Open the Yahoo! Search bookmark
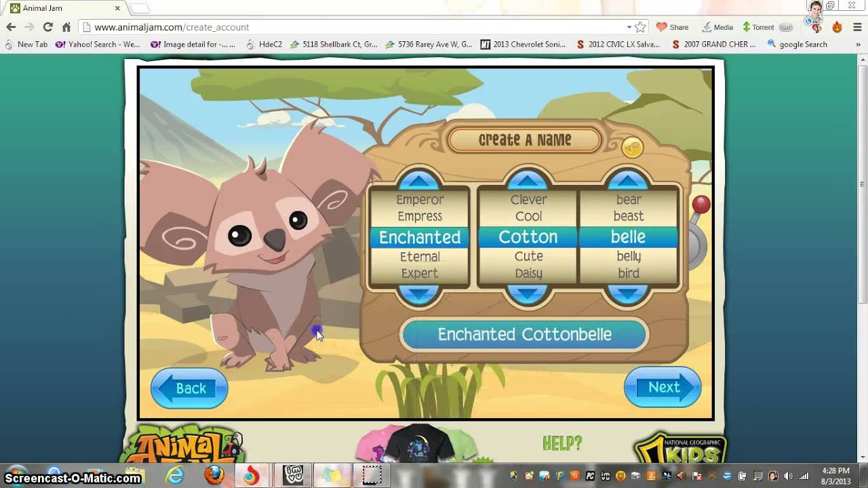Screen dimensions: 868x488 point(98,45)
